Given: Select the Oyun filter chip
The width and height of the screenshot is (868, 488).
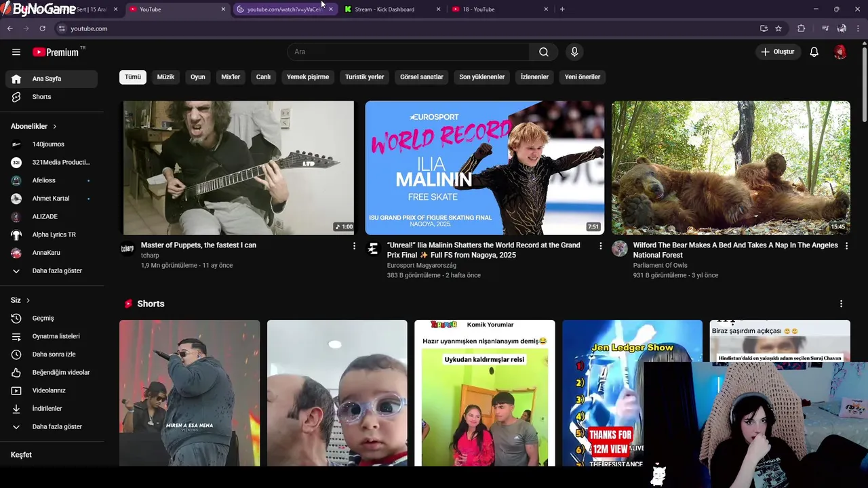Looking at the screenshot, I should pyautogui.click(x=198, y=77).
